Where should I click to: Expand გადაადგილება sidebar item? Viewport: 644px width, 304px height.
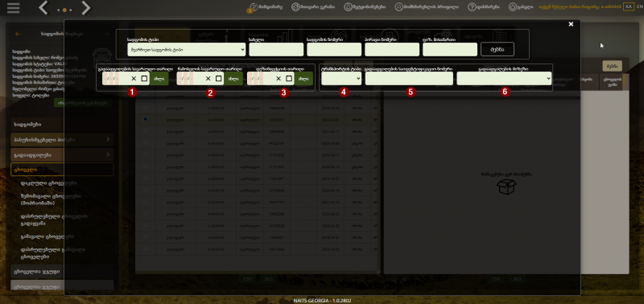[62, 154]
